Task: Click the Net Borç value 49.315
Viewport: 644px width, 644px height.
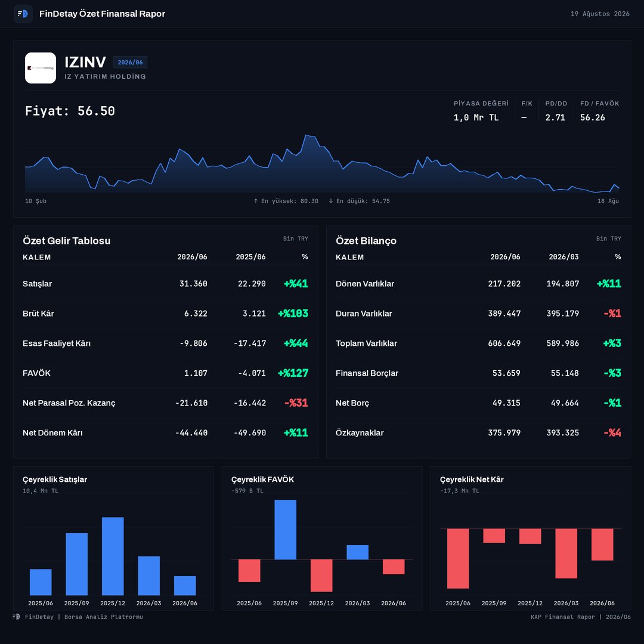Action: [x=506, y=403]
